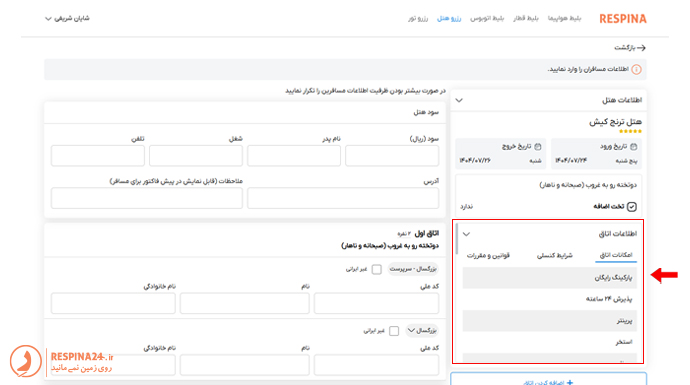Viewport: 690px width, 385px height.
Task: Click the free parking (پارکینگ رایگان) row
Action: coord(550,278)
